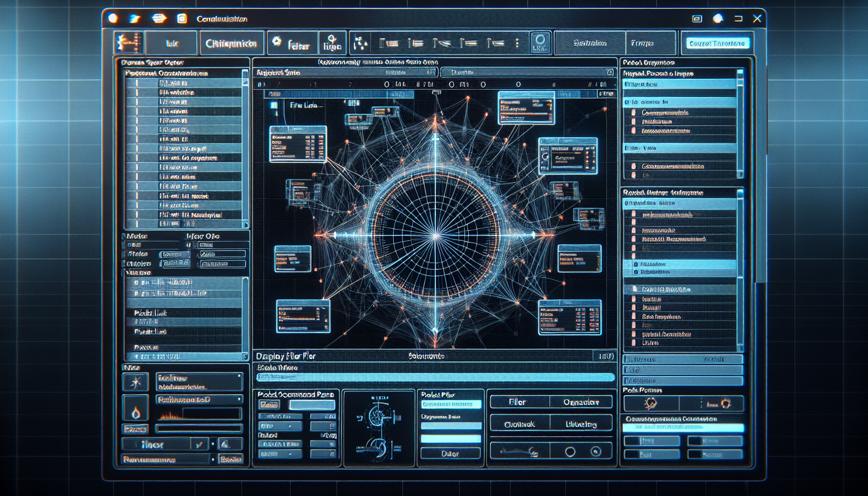Click the flame droplet icon in lower-left panel
This screenshot has width=868, height=496.
click(x=136, y=409)
